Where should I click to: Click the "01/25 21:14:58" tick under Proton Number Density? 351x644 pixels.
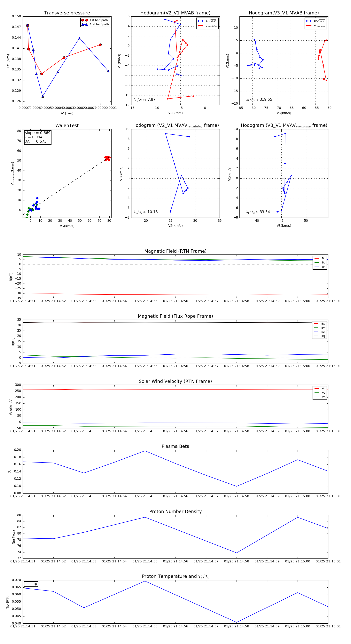click(237, 561)
